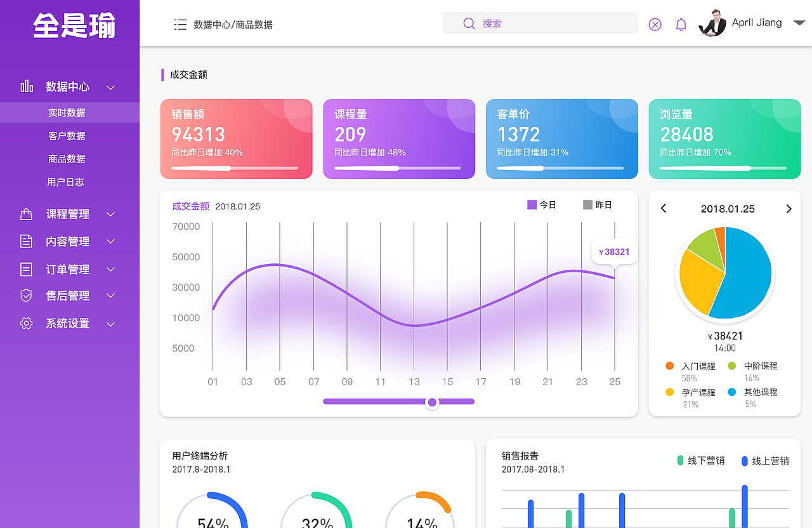Open the 客单价 1372 card

point(562,139)
